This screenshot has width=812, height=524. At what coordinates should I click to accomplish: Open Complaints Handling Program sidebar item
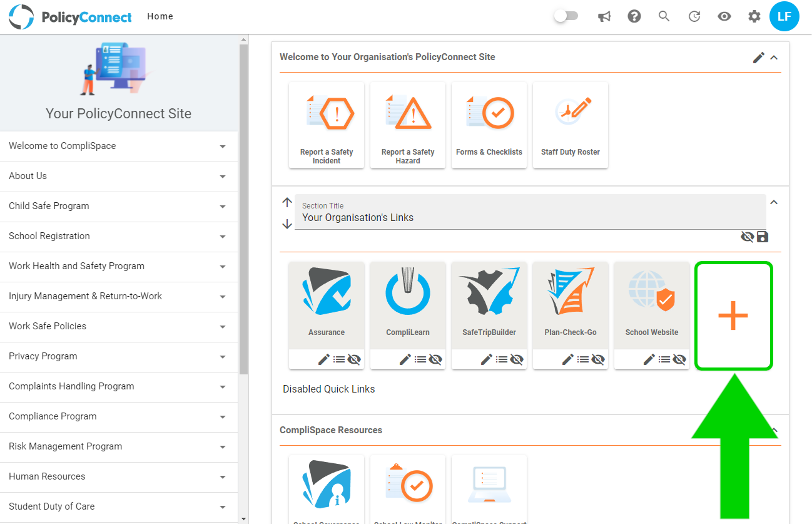[x=119, y=386]
